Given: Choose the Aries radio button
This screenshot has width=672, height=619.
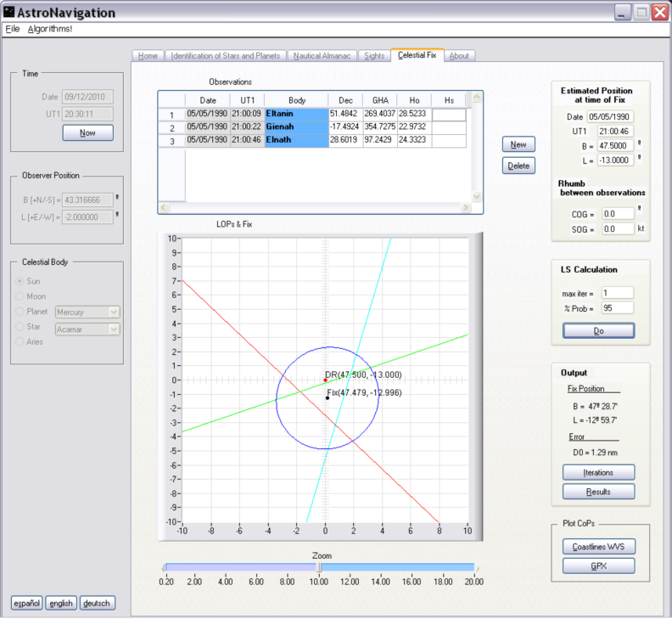Looking at the screenshot, I should point(21,341).
